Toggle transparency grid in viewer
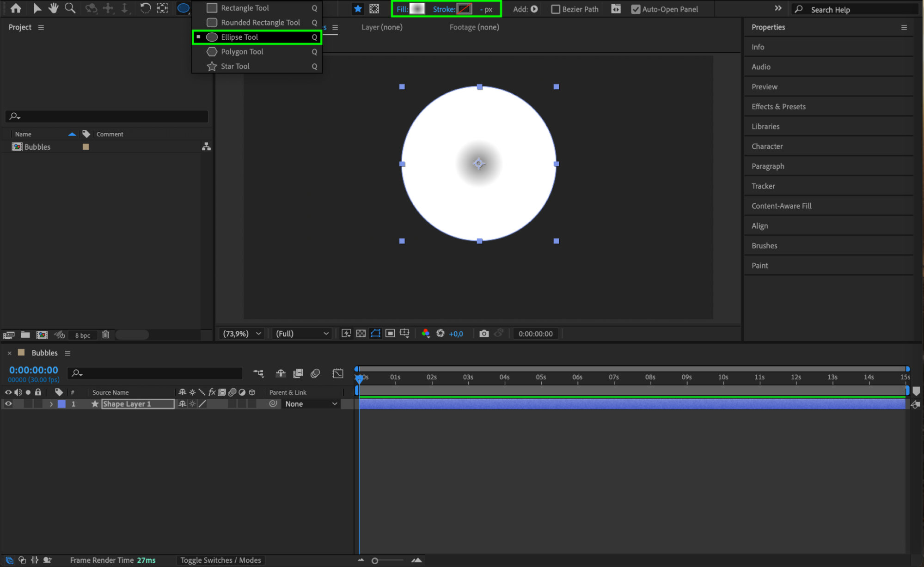This screenshot has width=924, height=567. tap(361, 334)
